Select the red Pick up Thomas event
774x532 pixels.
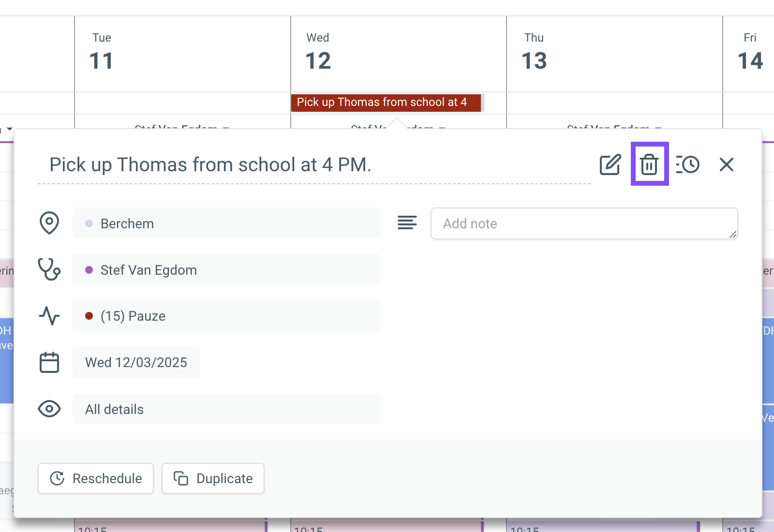tap(386, 103)
